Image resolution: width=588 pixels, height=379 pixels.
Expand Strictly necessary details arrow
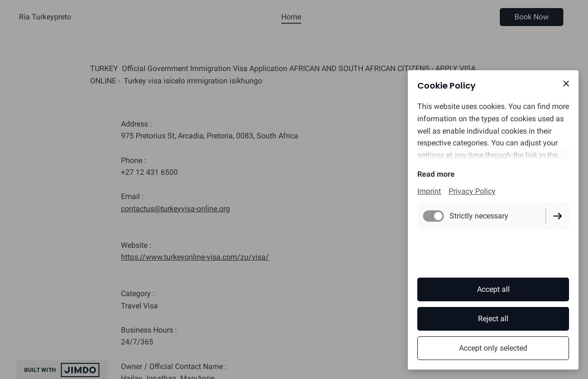pos(558,216)
